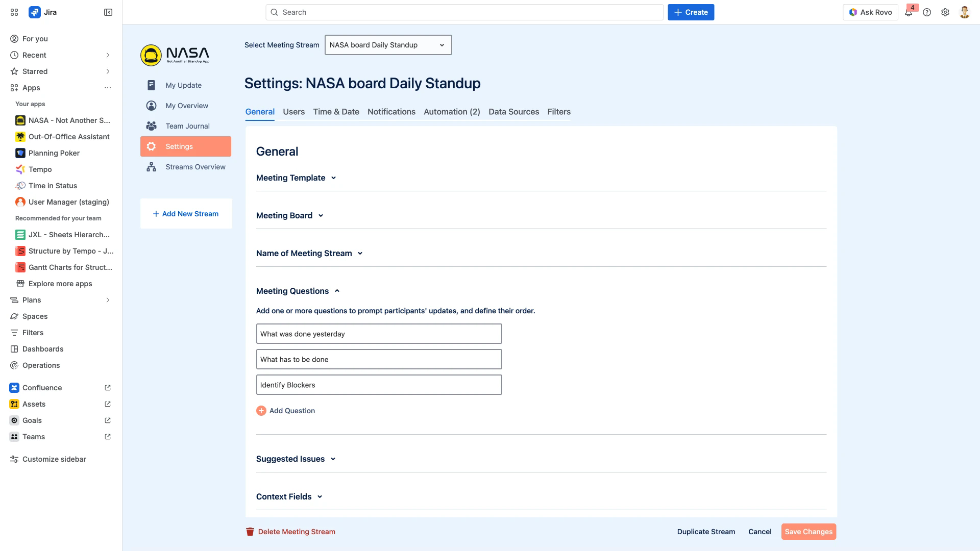The image size is (980, 551).
Task: Click the Team Journal people icon
Action: [x=151, y=126]
